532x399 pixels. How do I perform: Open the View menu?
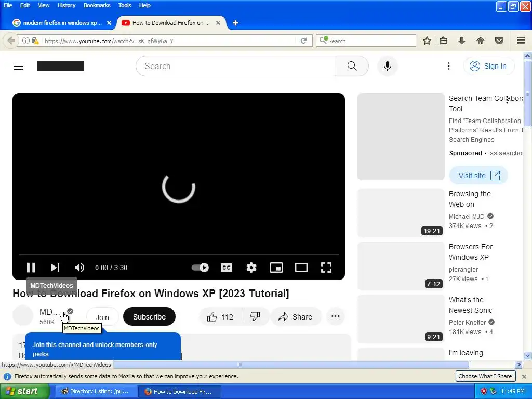44,5
